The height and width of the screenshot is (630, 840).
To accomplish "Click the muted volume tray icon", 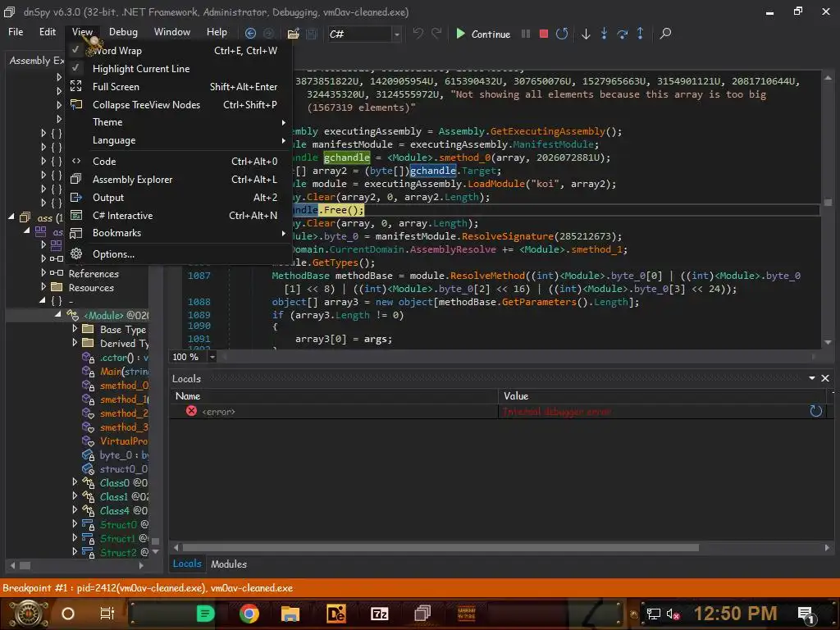I will 673,614.
